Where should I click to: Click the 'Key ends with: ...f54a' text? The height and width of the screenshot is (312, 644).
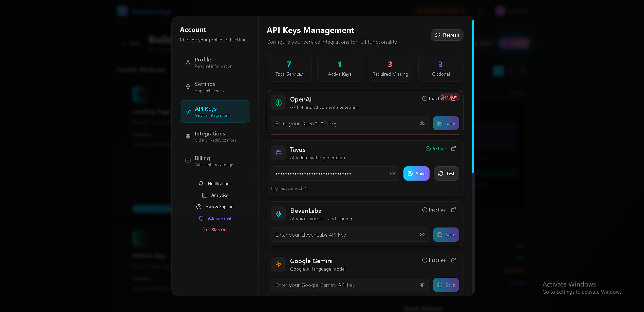pos(290,189)
